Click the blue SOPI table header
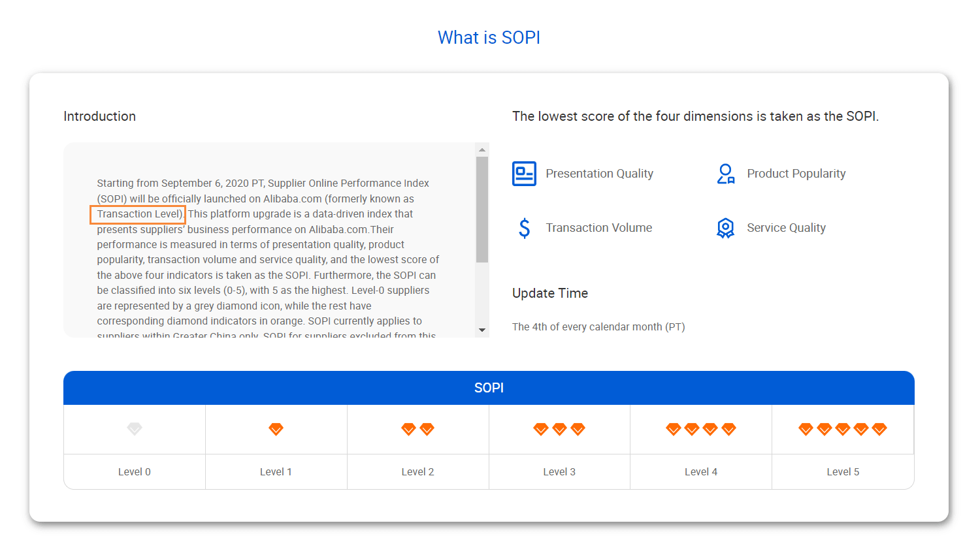The height and width of the screenshot is (540, 980). 489,388
